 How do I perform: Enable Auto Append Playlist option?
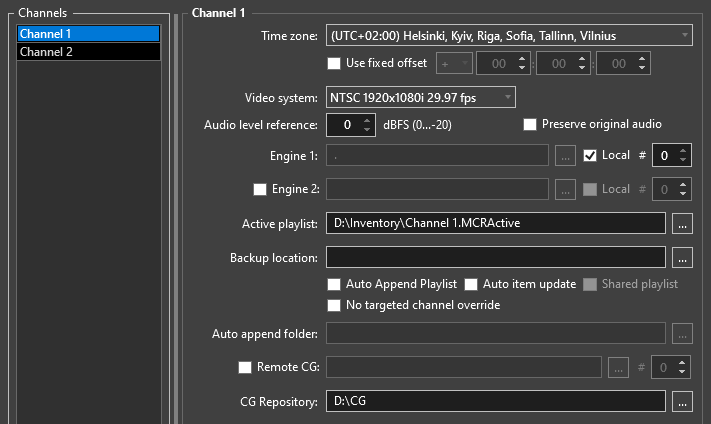click(336, 284)
